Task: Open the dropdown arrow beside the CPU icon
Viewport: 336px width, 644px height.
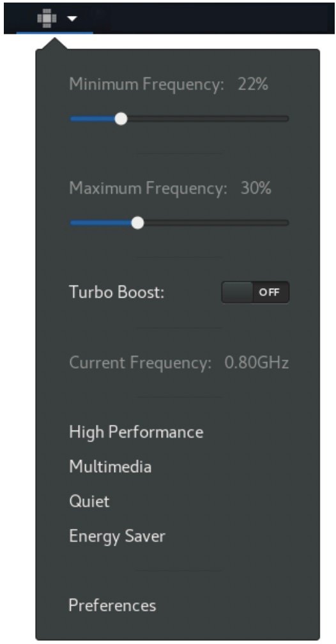Action: [72, 19]
